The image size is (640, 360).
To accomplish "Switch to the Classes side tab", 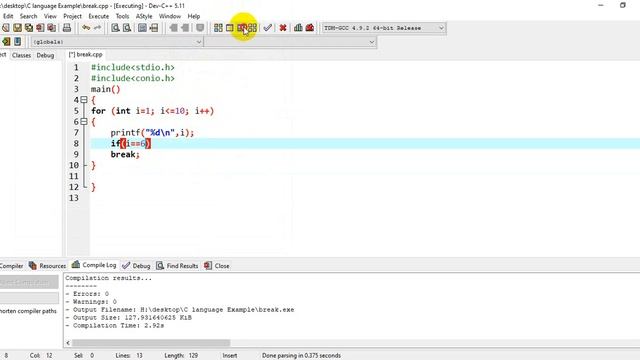I will pyautogui.click(x=21, y=55).
